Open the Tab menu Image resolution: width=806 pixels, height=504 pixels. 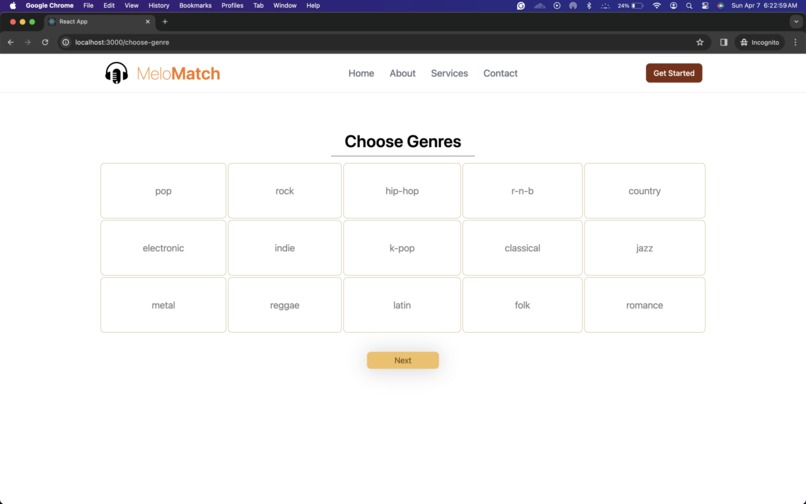tap(259, 6)
